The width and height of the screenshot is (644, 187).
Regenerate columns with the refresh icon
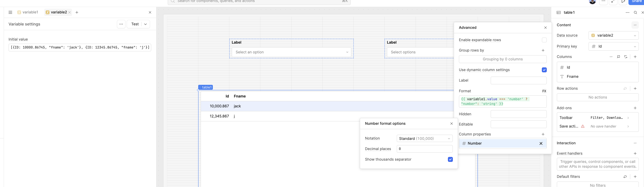(626, 57)
